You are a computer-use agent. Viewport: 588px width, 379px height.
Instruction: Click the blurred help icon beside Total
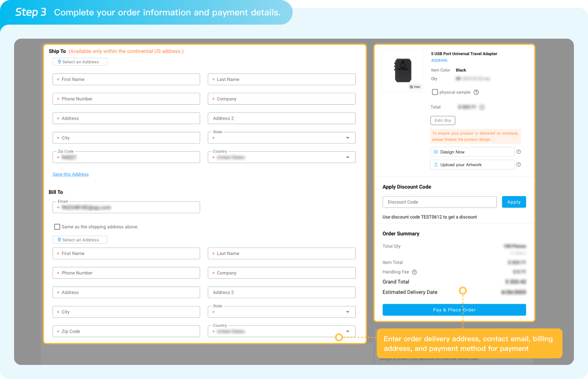coord(482,107)
